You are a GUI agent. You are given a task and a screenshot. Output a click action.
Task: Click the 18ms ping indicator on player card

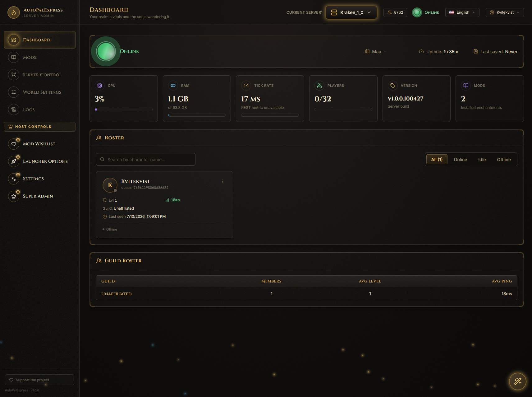(172, 200)
